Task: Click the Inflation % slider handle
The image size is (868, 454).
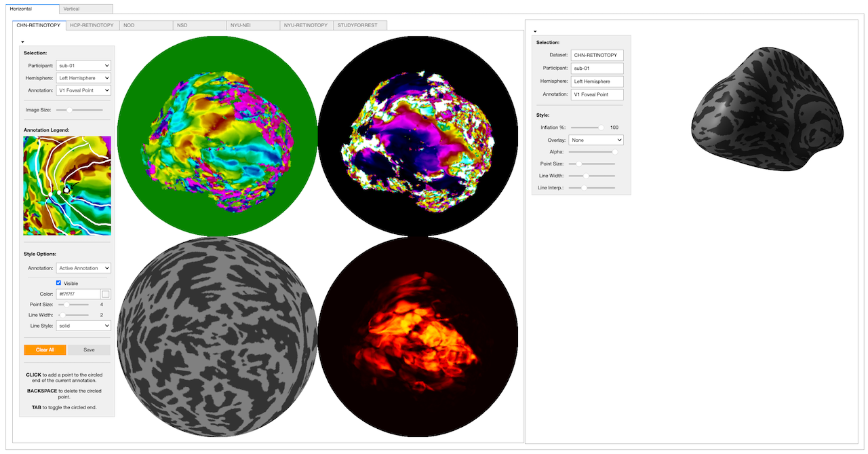Action: point(600,128)
